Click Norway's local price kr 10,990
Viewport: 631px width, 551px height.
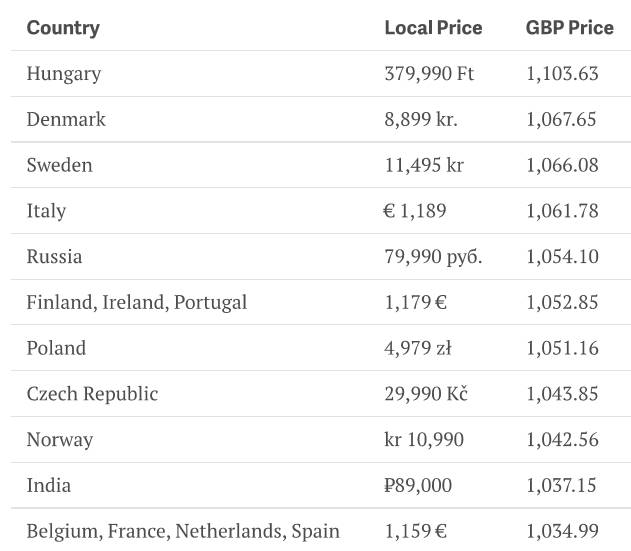[424, 440]
